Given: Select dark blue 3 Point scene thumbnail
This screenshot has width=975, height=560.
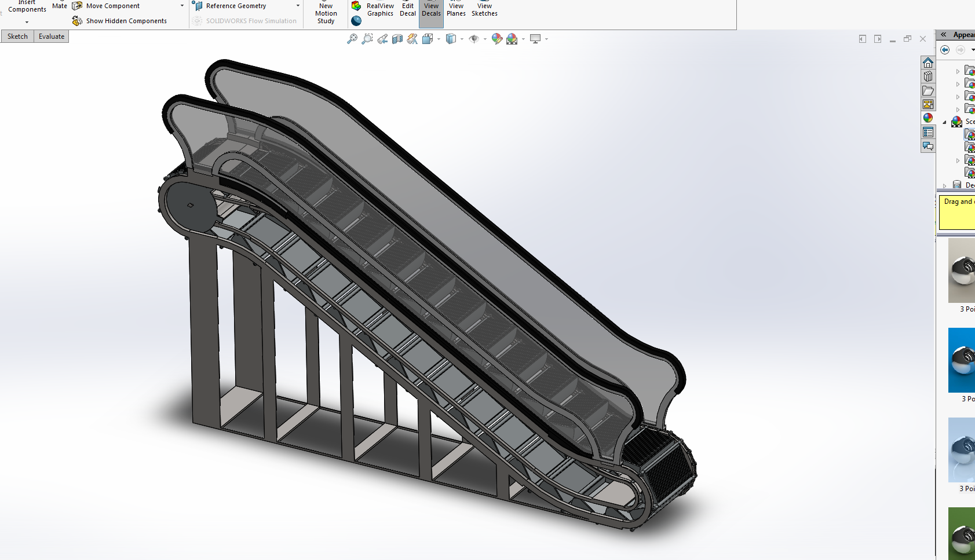Looking at the screenshot, I should click(x=962, y=360).
